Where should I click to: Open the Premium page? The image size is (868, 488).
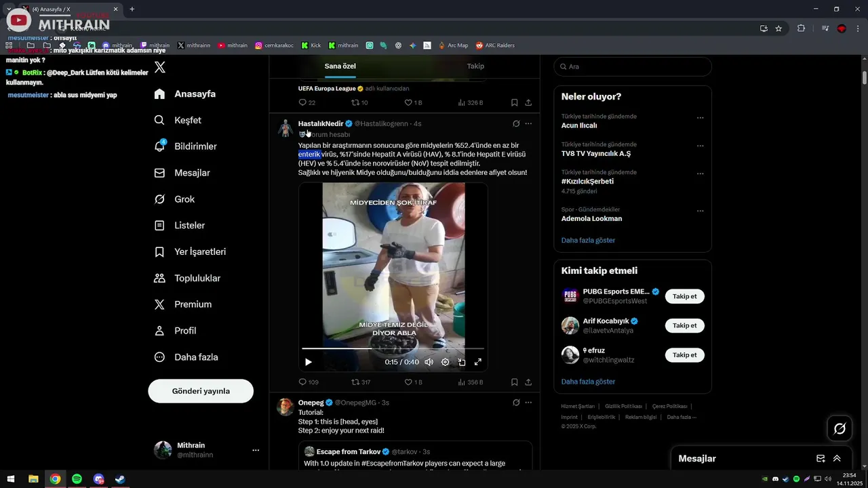pos(183,304)
